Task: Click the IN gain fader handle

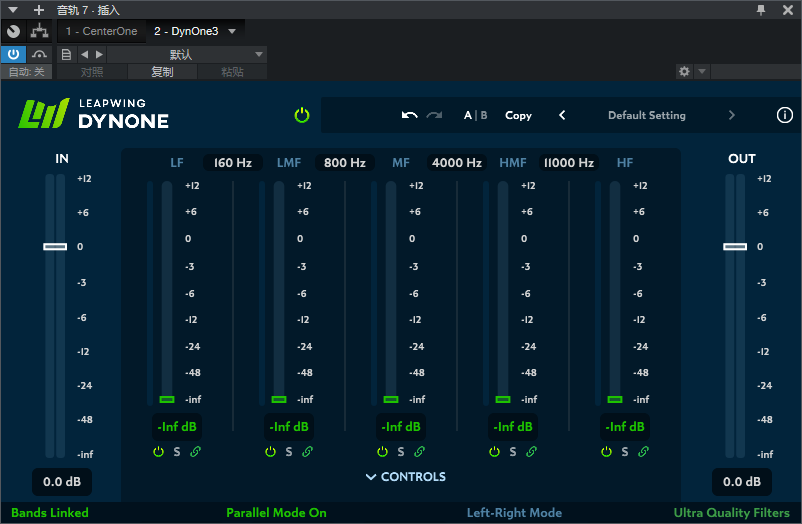Action: pyautogui.click(x=55, y=247)
